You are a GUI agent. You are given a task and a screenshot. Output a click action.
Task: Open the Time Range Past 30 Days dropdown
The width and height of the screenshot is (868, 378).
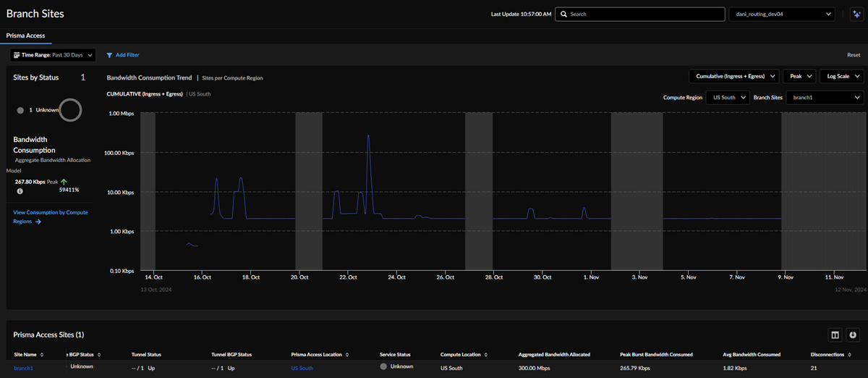[x=54, y=55]
